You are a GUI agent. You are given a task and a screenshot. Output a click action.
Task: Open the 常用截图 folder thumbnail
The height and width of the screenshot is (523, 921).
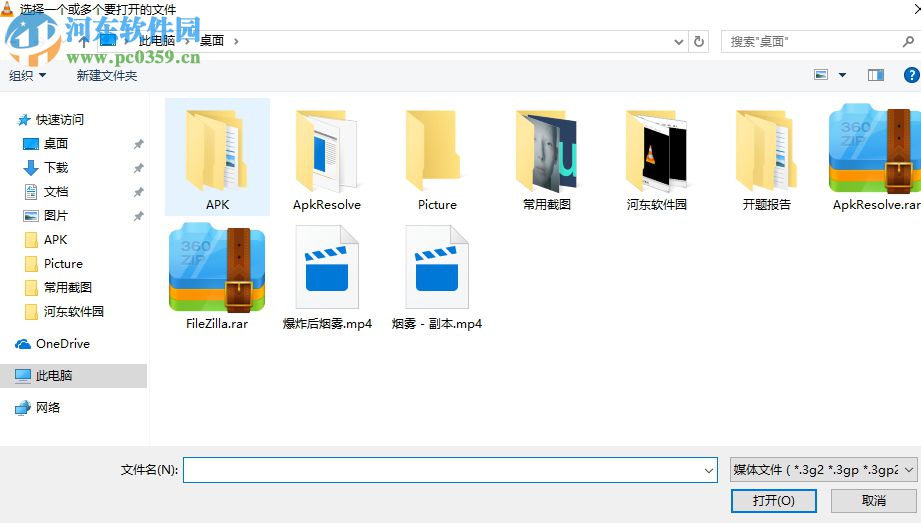point(546,150)
